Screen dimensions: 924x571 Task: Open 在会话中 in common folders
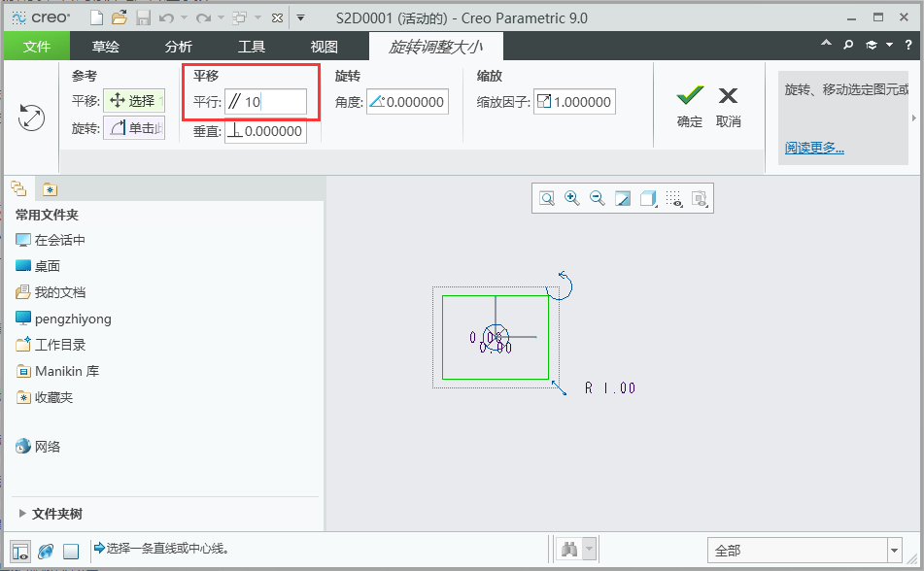pyautogui.click(x=51, y=240)
